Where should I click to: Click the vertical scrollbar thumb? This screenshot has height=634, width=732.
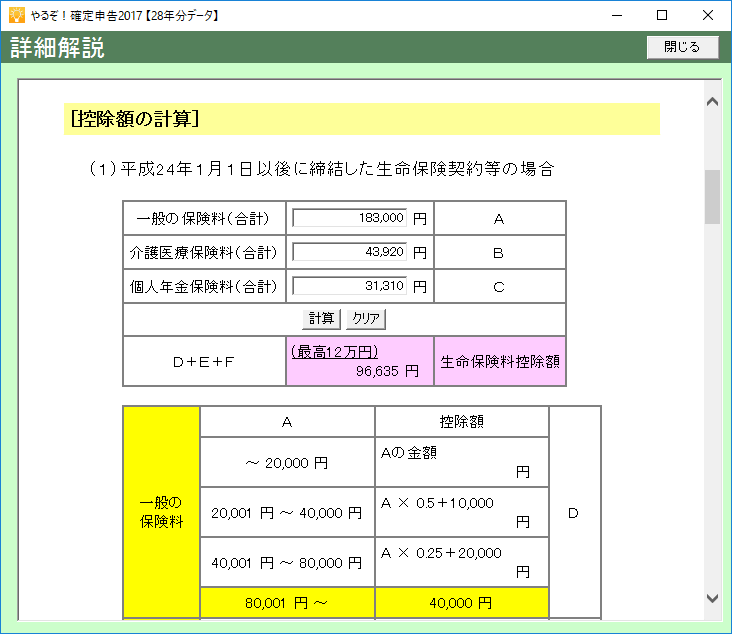(x=712, y=197)
